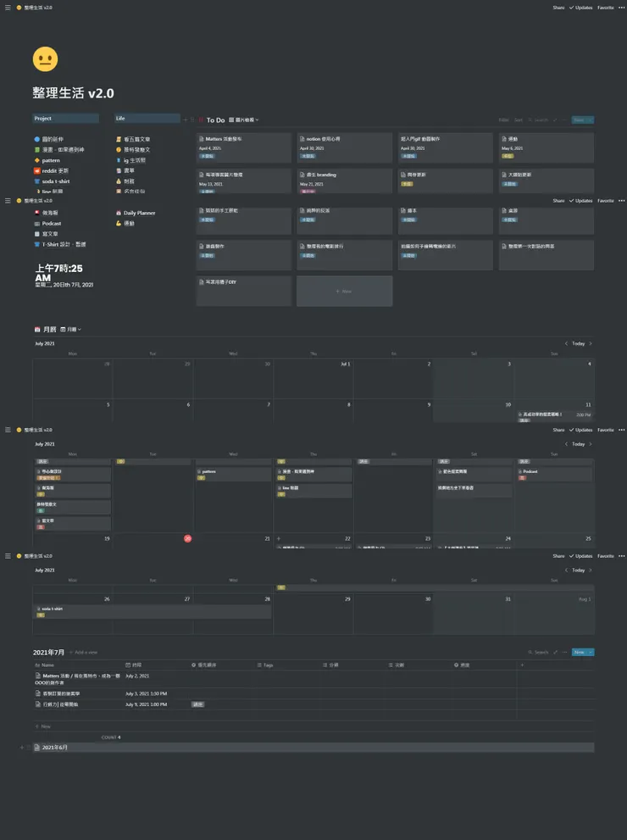
Task: Click the plus icon to add table column
Action: pos(522,665)
